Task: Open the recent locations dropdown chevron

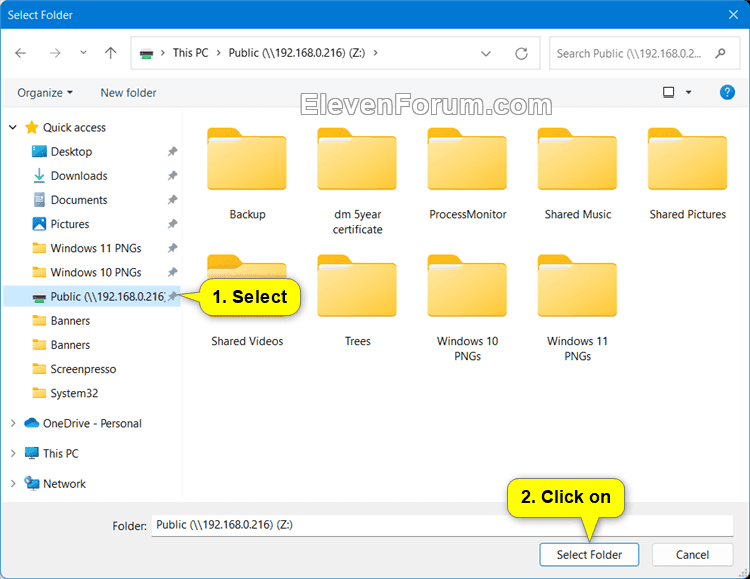Action: pos(83,53)
